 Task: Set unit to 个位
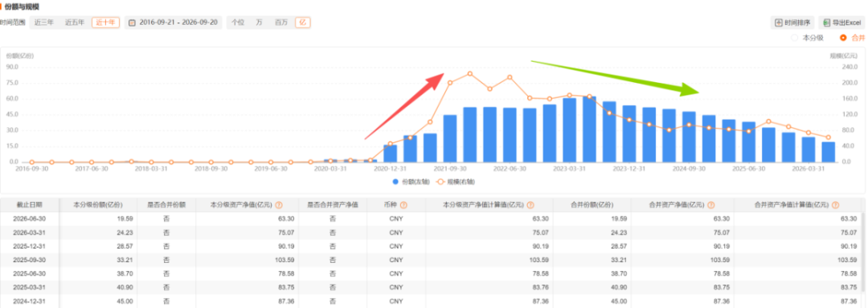point(238,23)
